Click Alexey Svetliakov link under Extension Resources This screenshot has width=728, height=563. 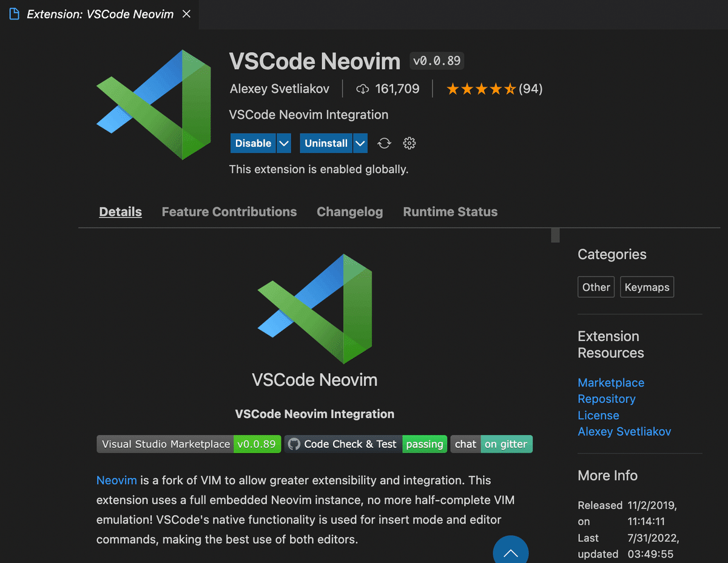click(624, 432)
